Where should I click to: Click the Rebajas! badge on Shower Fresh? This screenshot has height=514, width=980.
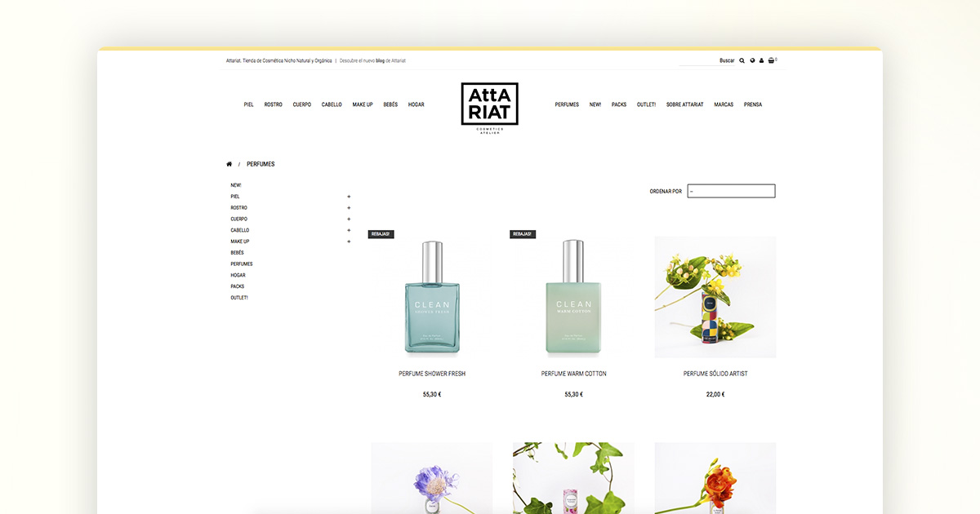381,234
